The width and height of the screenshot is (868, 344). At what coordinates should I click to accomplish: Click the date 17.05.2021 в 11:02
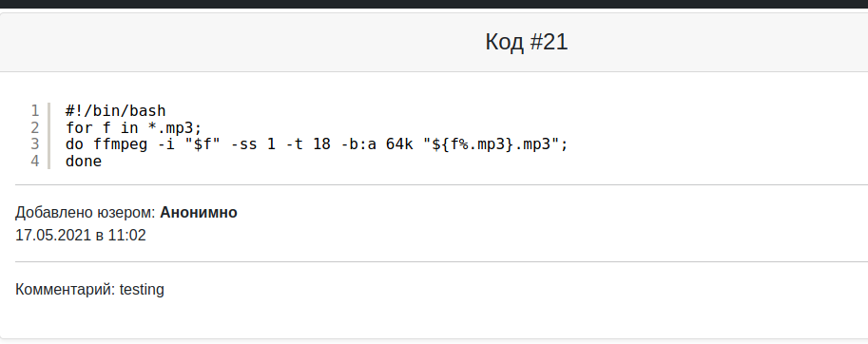(x=81, y=235)
